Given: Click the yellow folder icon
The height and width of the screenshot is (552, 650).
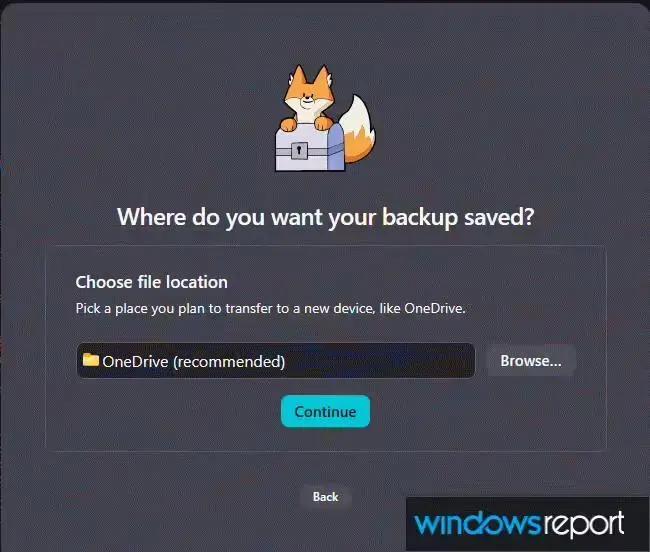Looking at the screenshot, I should pyautogui.click(x=90, y=360).
